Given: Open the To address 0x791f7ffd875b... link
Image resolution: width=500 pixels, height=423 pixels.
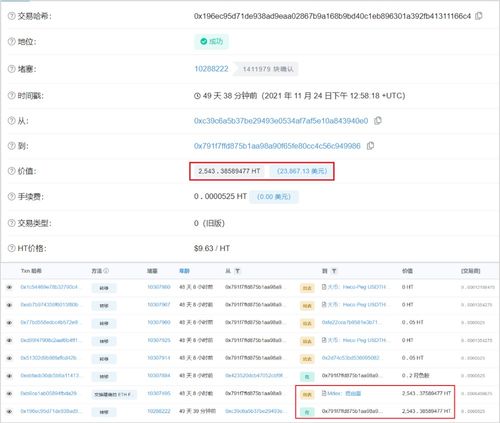Looking at the screenshot, I should pos(277,146).
